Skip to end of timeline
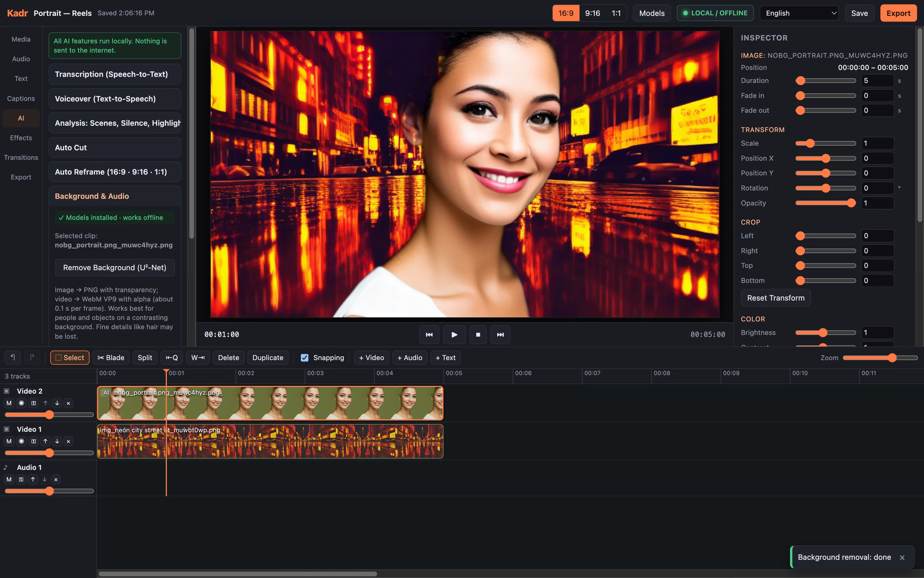The height and width of the screenshot is (578, 924). tap(500, 334)
